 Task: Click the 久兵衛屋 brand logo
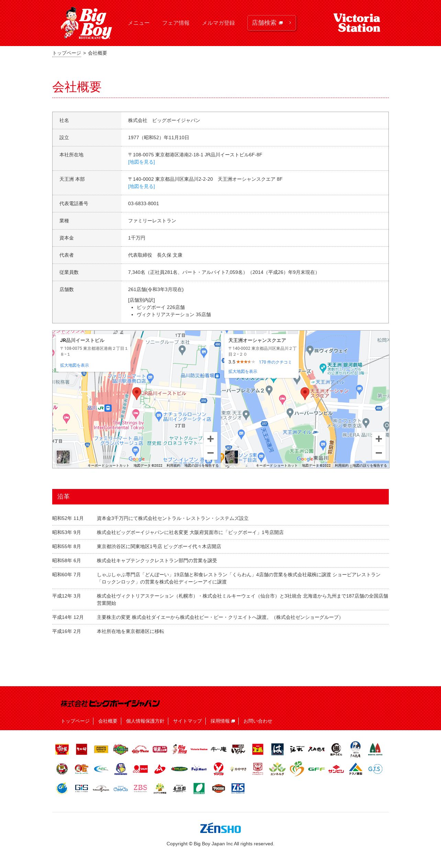click(316, 749)
